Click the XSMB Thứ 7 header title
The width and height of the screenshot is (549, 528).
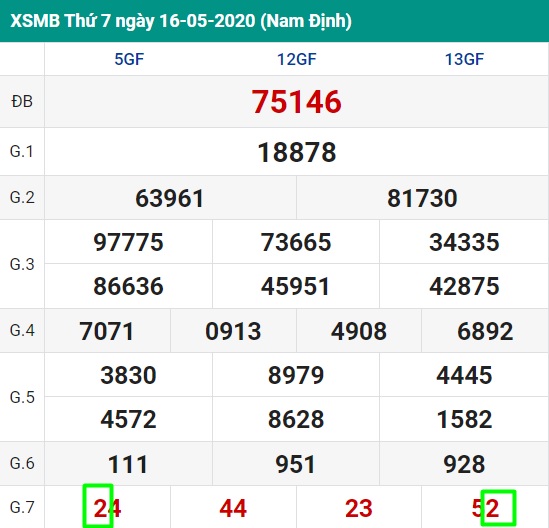(x=181, y=21)
